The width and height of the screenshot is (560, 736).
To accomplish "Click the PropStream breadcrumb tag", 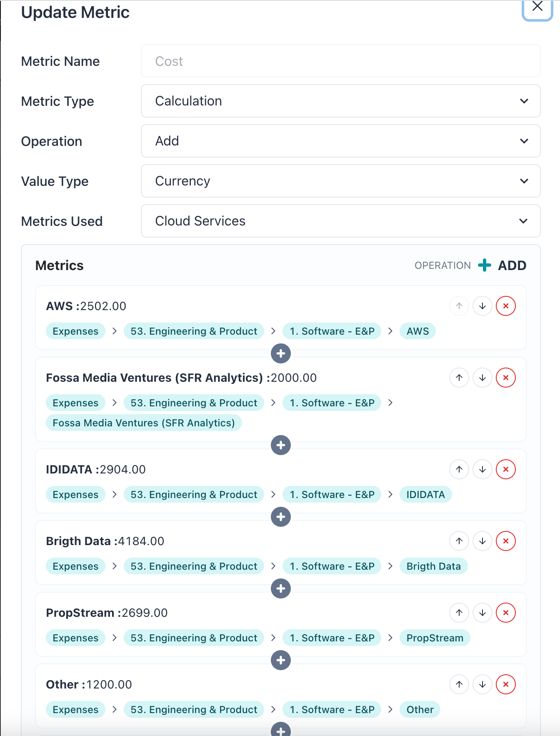I will (x=435, y=638).
